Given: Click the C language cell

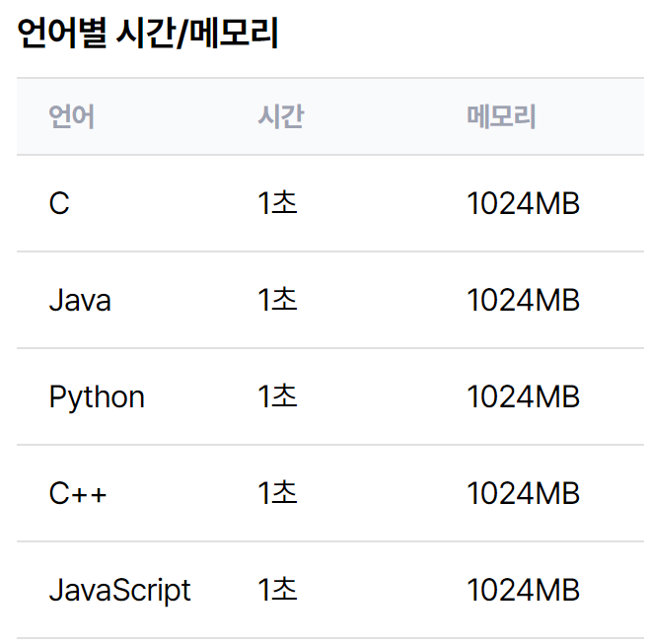Looking at the screenshot, I should tap(59, 203).
